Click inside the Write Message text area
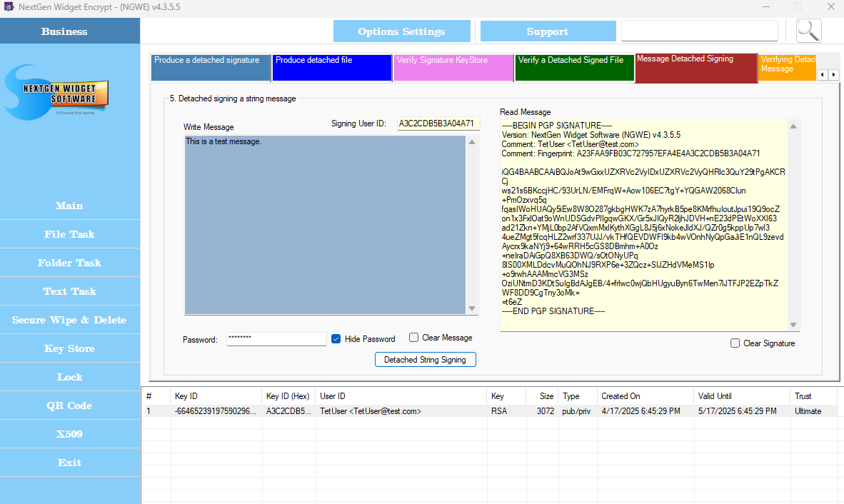 (x=325, y=225)
